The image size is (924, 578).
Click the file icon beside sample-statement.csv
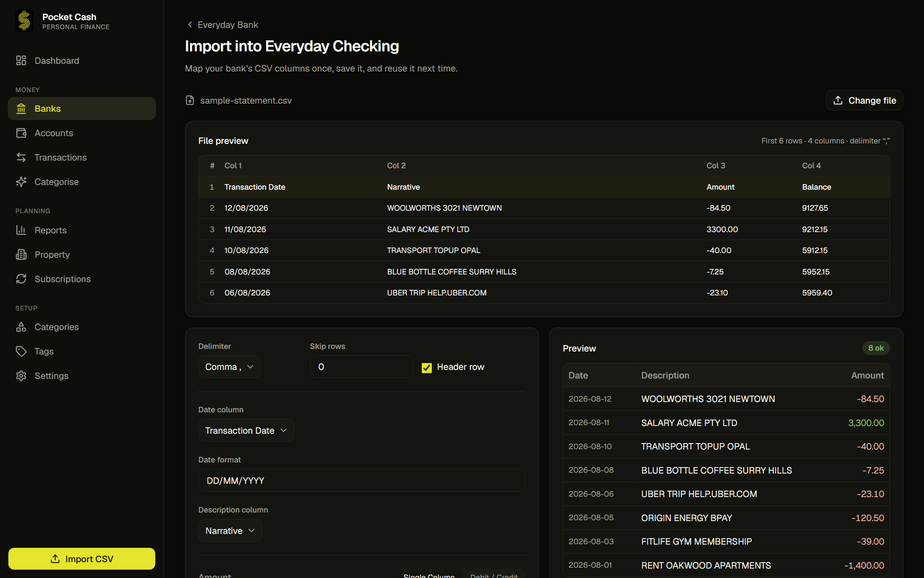tap(190, 100)
